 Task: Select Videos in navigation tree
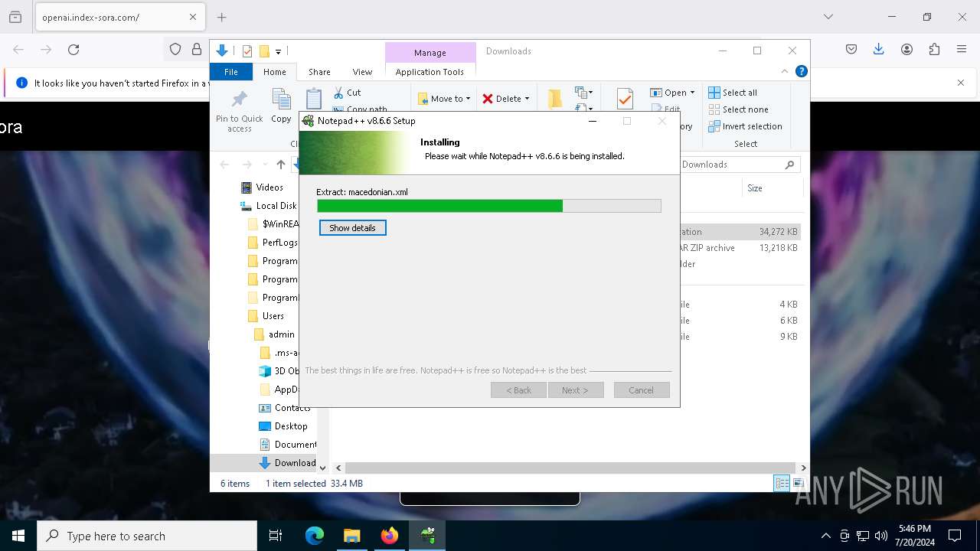(x=269, y=187)
